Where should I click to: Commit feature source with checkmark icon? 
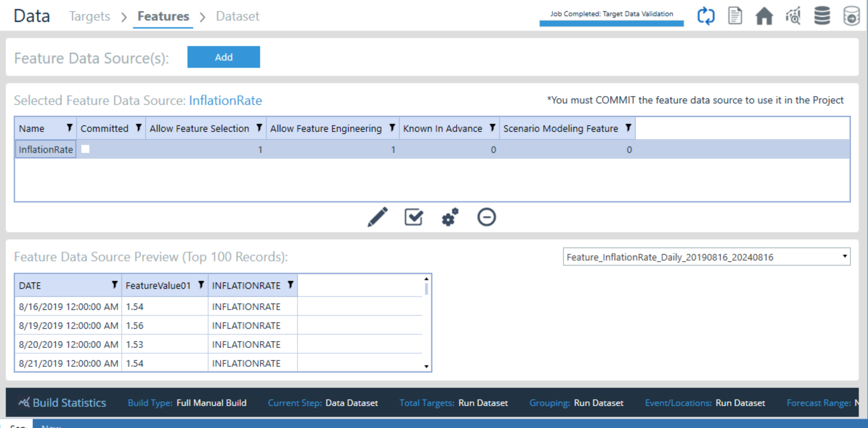tap(414, 217)
